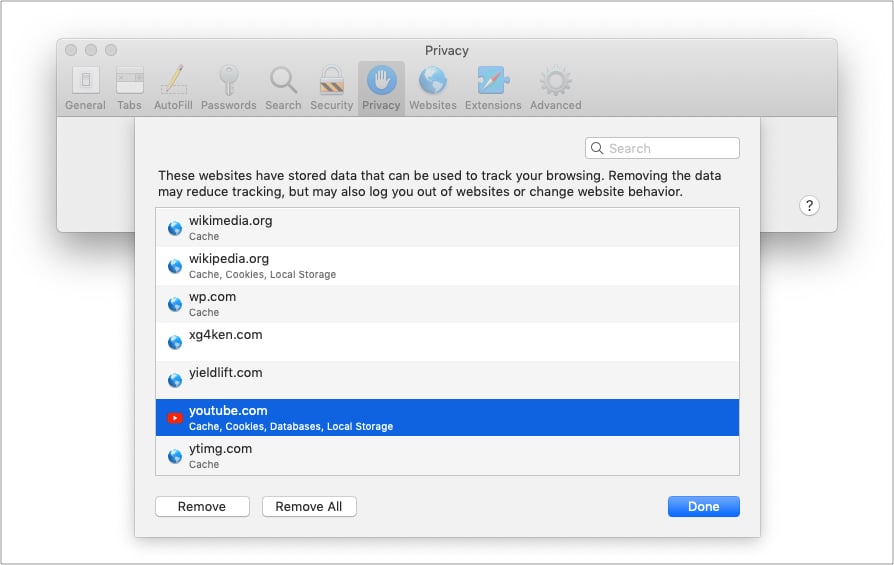Select the xg4ken.com entry
This screenshot has height=565, width=894.
pos(448,342)
